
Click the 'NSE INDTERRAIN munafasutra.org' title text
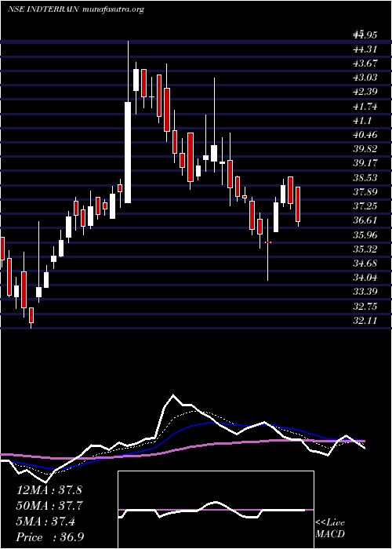coord(75,9)
